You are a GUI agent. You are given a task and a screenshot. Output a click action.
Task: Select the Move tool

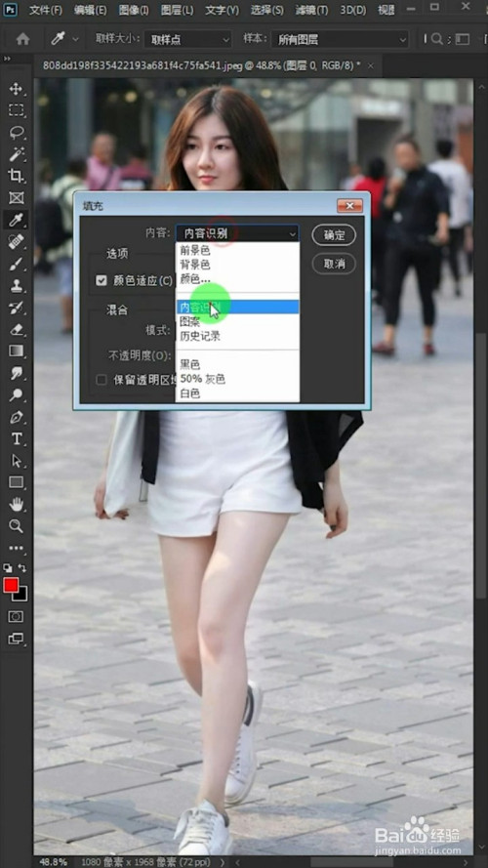16,89
